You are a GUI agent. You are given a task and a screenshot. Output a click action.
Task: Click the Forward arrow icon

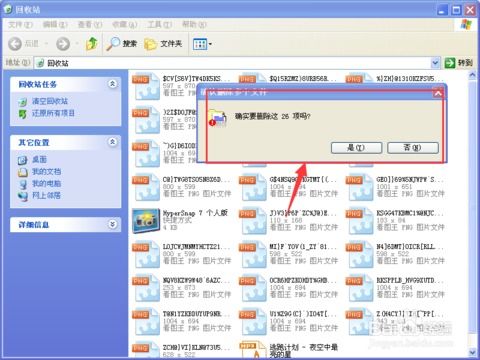pyautogui.click(x=63, y=44)
